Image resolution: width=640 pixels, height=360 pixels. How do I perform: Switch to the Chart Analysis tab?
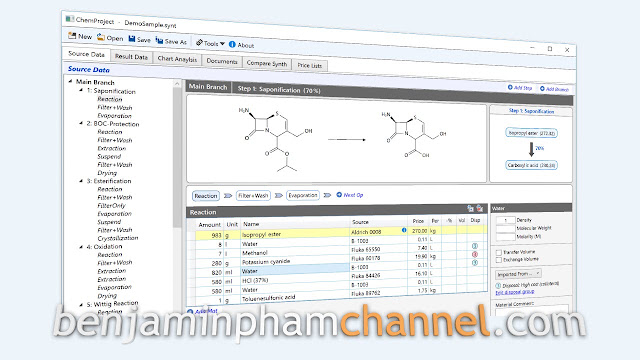(x=177, y=59)
